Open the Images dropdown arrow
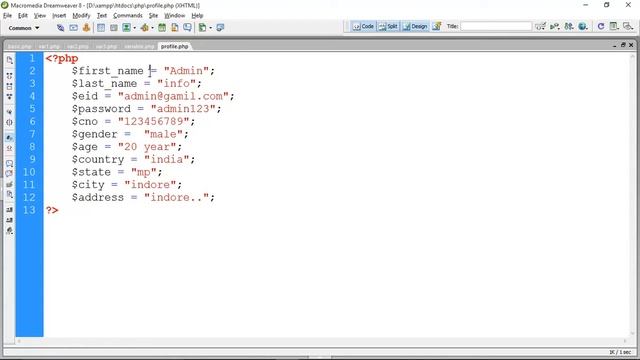Screen dimensions: 640x360 tap(135, 28)
